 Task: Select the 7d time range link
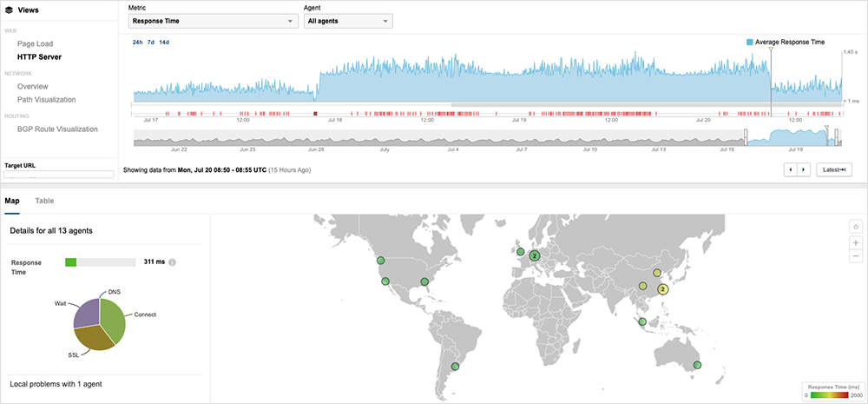[x=151, y=43]
